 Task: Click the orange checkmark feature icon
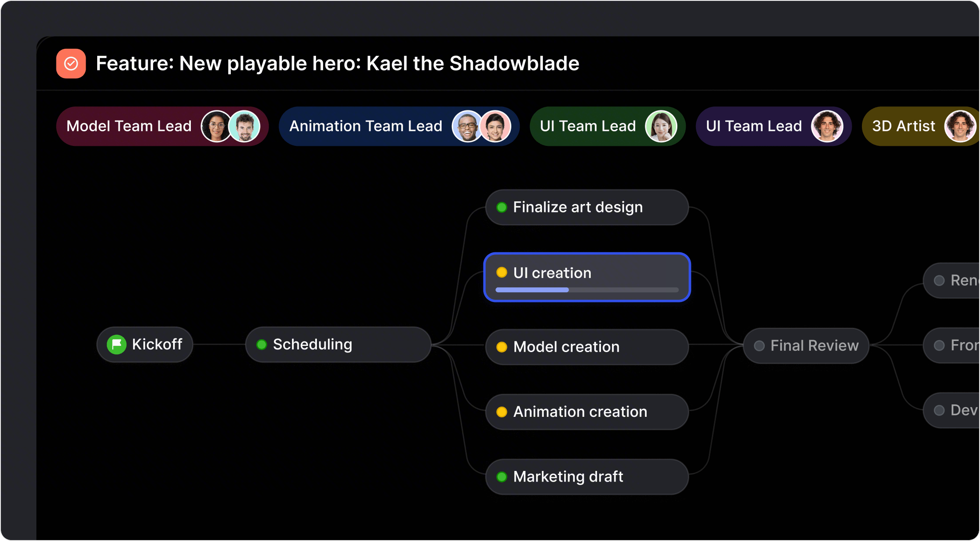click(x=71, y=63)
